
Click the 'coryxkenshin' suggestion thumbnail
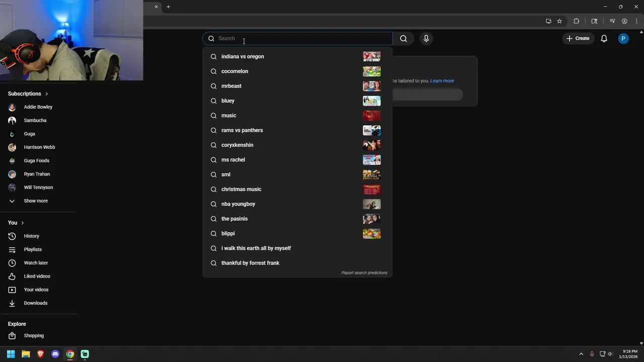(x=372, y=145)
